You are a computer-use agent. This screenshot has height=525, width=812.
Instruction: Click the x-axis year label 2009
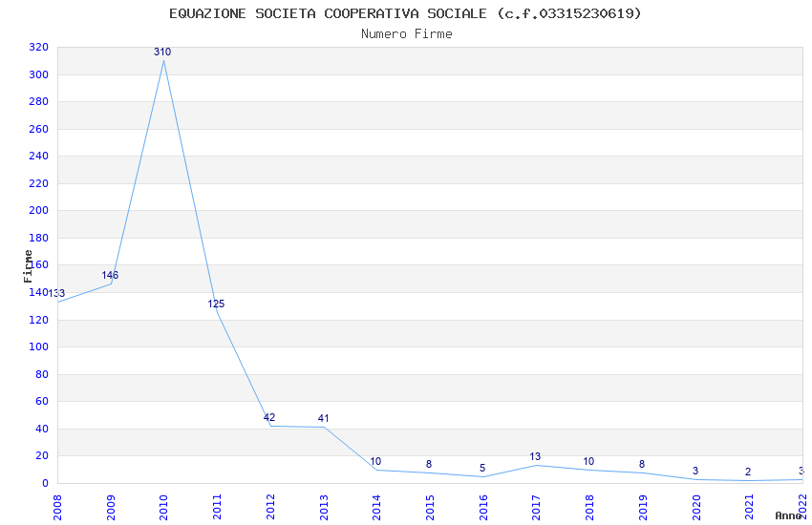(x=111, y=507)
